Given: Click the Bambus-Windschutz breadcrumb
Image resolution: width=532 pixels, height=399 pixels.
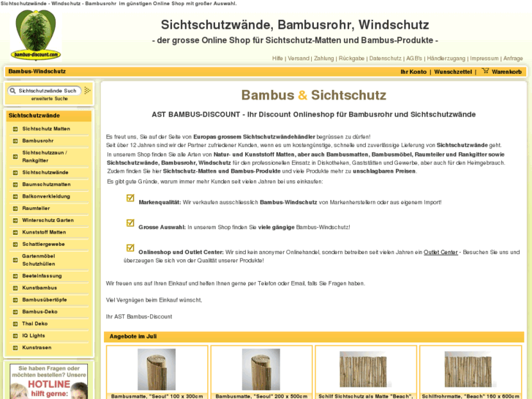Looking at the screenshot, I should coord(37,71).
